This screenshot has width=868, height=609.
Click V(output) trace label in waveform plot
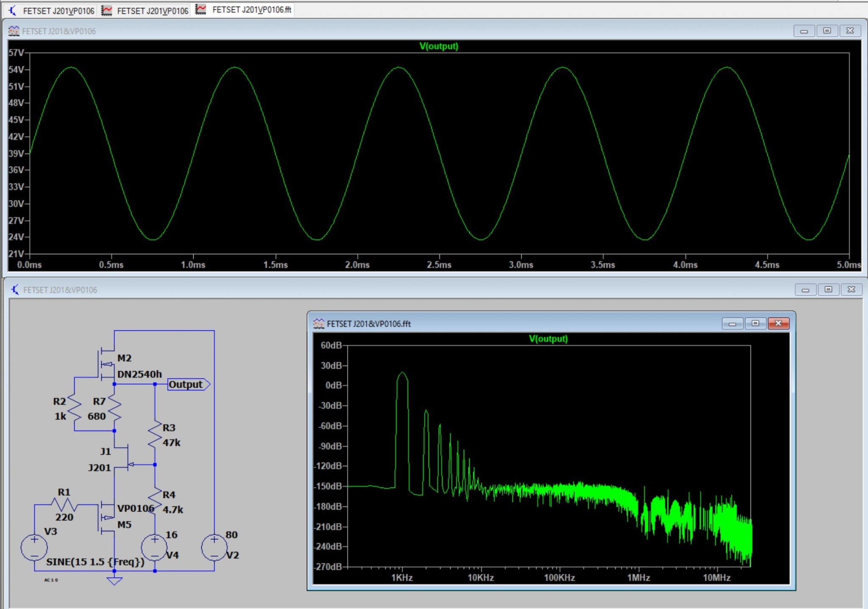coord(439,46)
